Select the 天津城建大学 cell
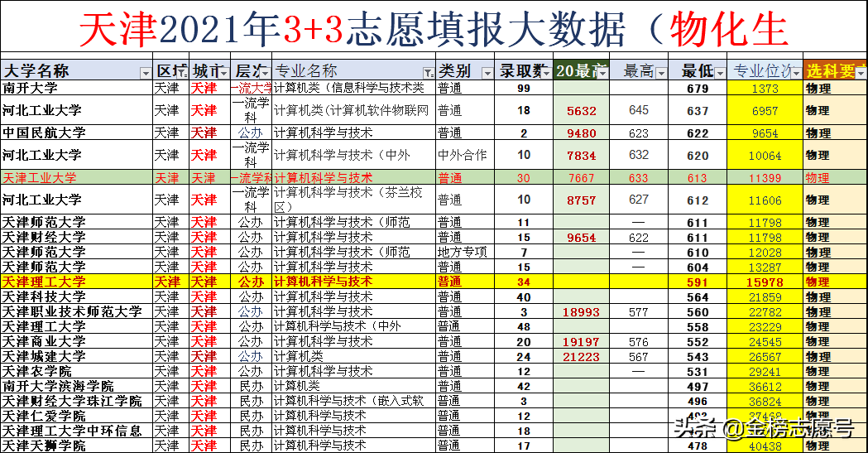Screen dimensions: 868x453 (76, 357)
